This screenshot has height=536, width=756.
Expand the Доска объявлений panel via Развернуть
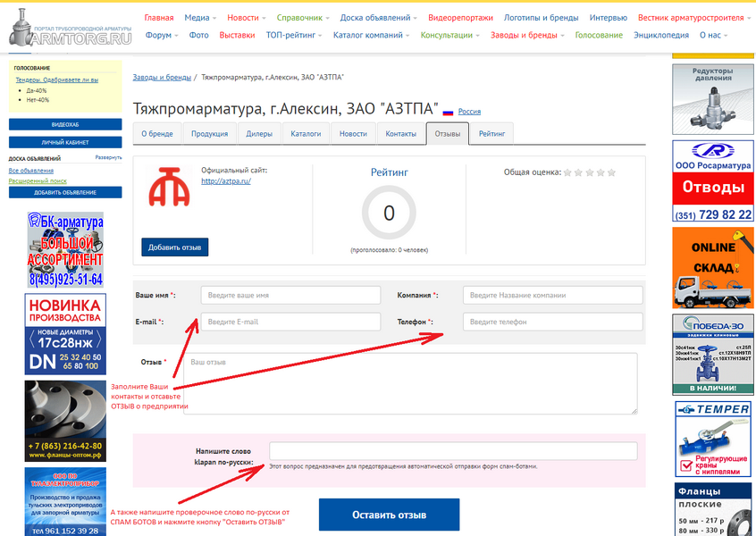[108, 157]
